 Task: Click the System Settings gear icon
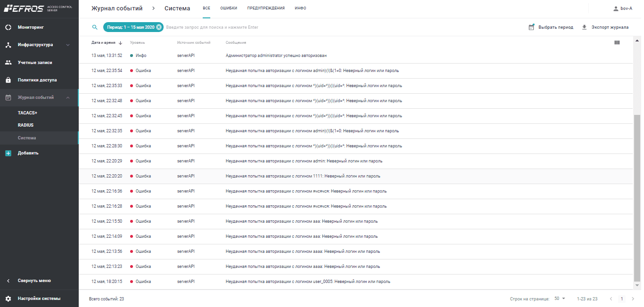pyautogui.click(x=8, y=299)
